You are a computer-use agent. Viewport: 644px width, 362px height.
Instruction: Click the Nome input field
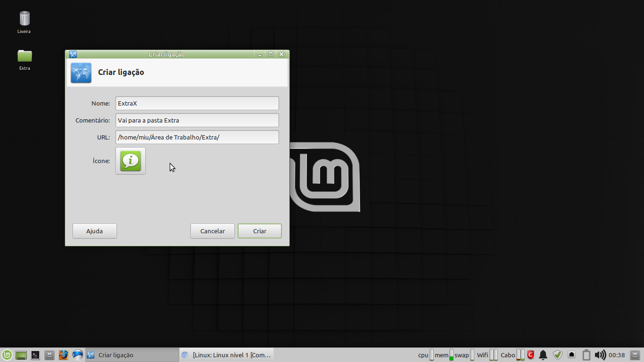197,103
